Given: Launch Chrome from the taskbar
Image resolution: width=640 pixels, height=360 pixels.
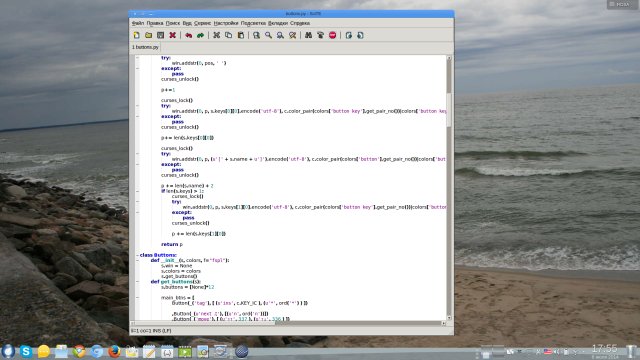Looking at the screenshot, I should [79, 351].
